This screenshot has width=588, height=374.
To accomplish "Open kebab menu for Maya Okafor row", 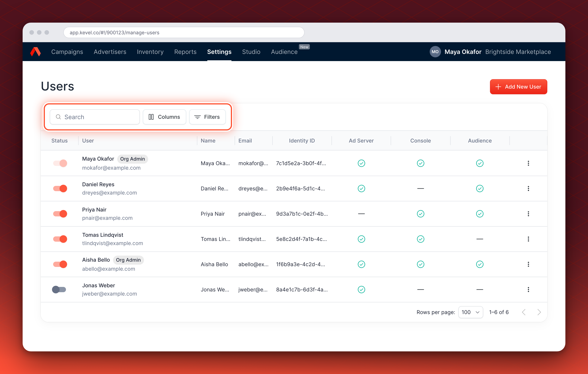I will 528,163.
